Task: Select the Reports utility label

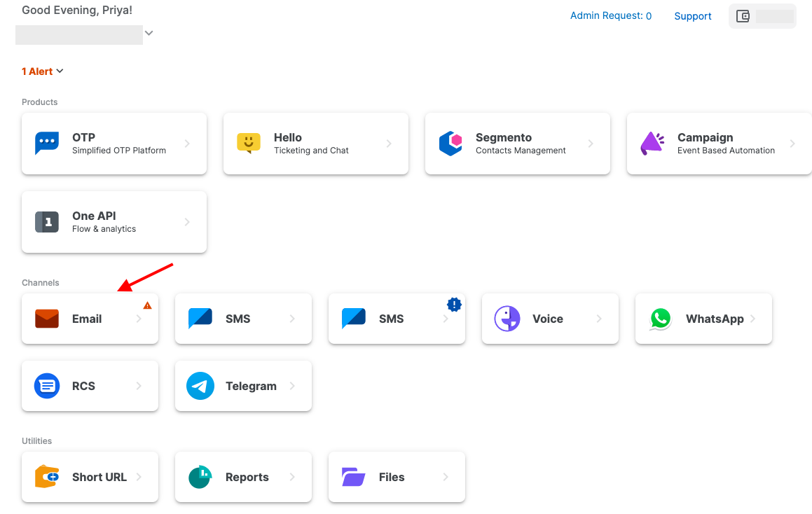Action: tap(247, 478)
